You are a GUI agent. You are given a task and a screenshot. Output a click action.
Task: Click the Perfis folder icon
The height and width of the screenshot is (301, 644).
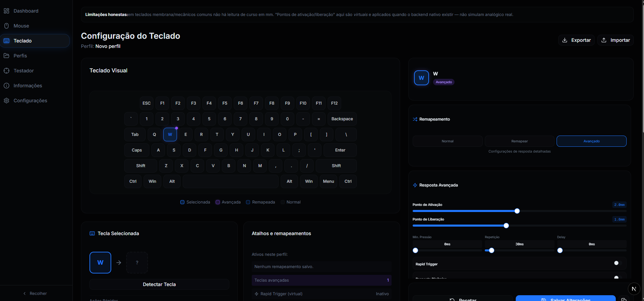(x=6, y=56)
